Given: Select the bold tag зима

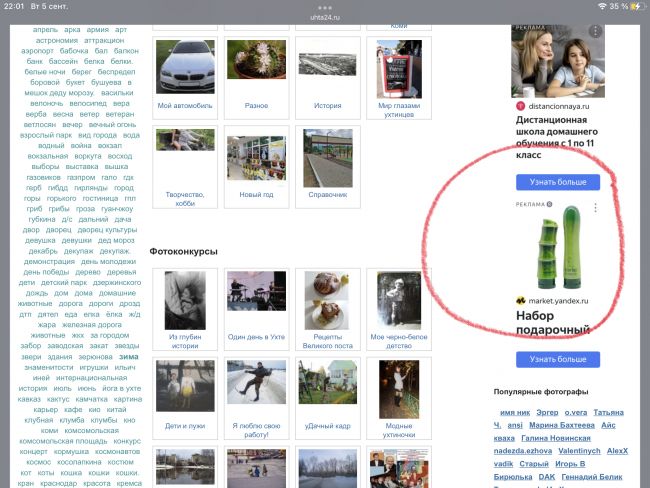Looking at the screenshot, I should 129,357.
